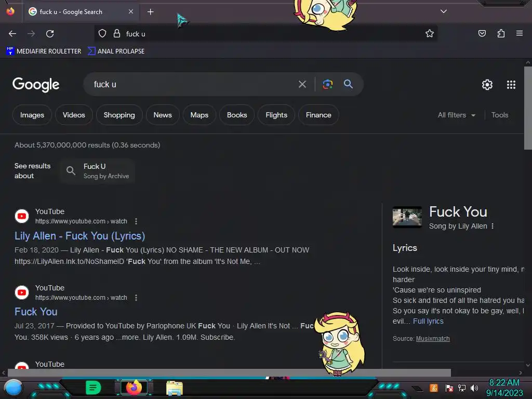Expand the All filters dropdown
This screenshot has height=399, width=532.
coord(456,115)
